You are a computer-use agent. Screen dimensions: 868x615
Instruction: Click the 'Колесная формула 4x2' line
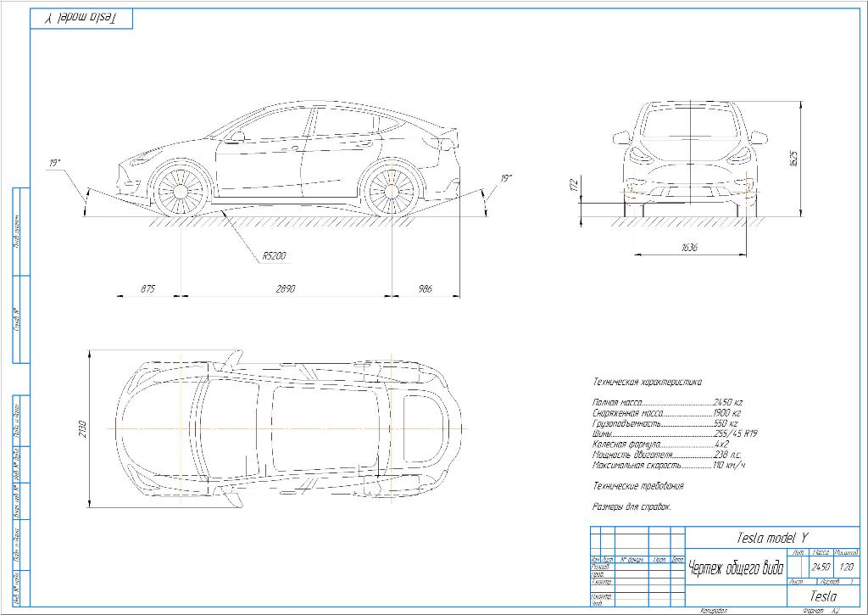point(660,444)
